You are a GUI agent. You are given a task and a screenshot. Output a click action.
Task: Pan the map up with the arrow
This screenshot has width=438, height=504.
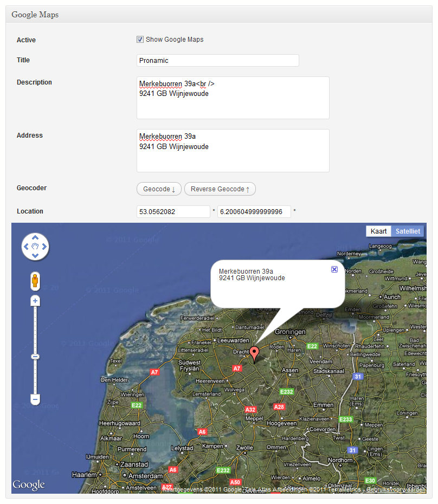point(35,237)
